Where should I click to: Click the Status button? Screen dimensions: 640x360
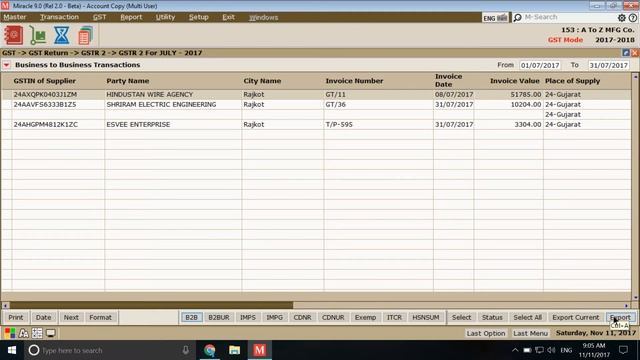[x=492, y=317]
